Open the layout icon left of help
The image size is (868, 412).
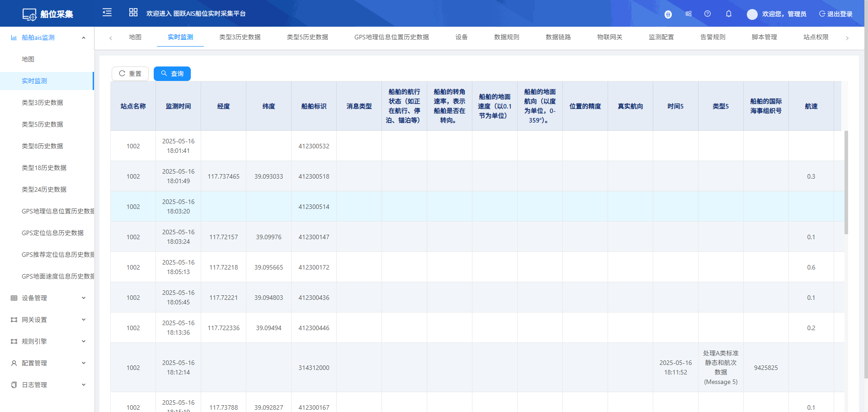pyautogui.click(x=688, y=14)
